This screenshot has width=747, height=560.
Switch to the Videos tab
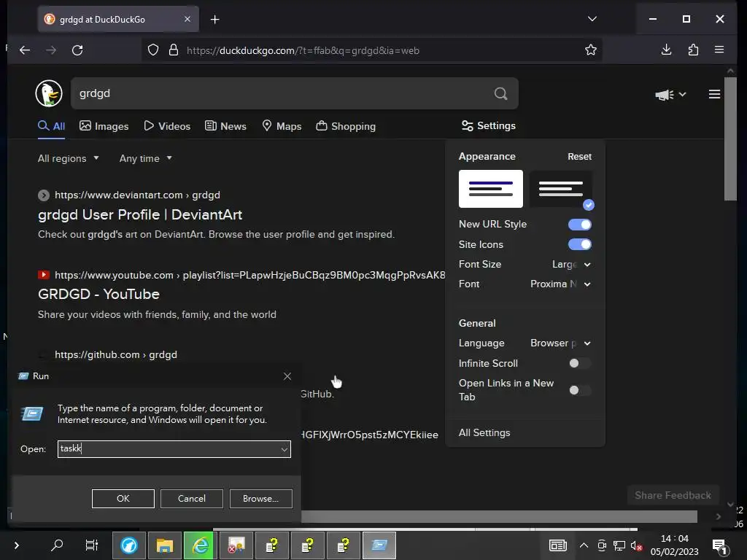pos(167,126)
